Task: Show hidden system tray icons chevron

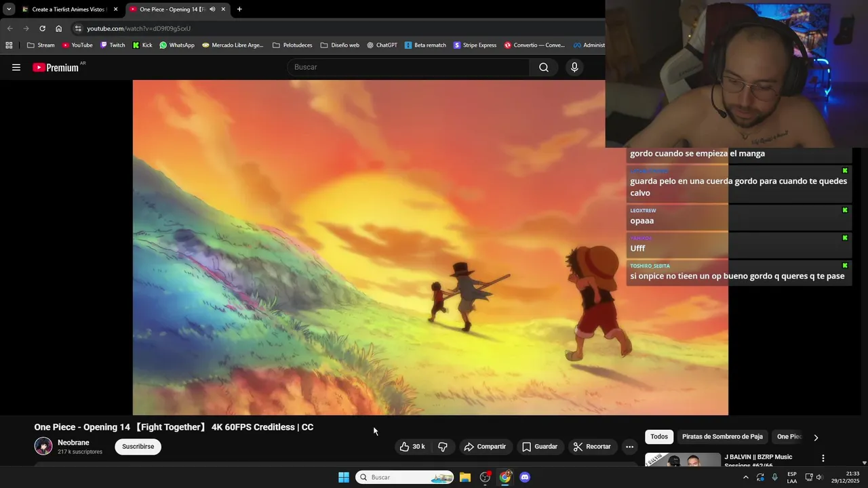Action: (x=746, y=477)
